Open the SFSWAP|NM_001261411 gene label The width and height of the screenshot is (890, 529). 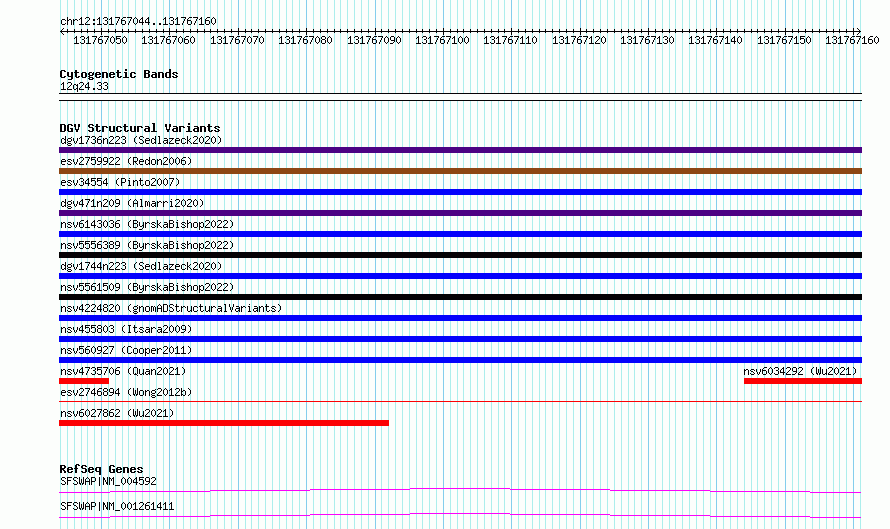117,506
